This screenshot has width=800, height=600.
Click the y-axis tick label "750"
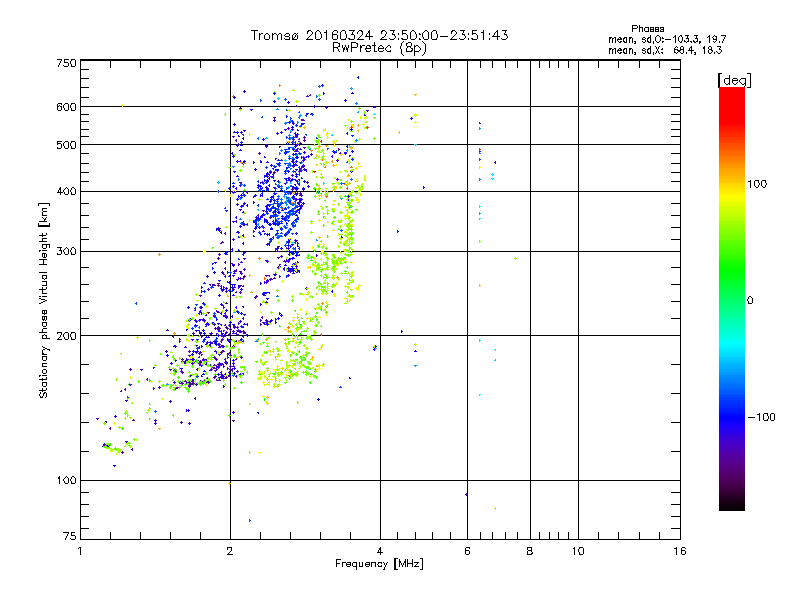(66, 63)
